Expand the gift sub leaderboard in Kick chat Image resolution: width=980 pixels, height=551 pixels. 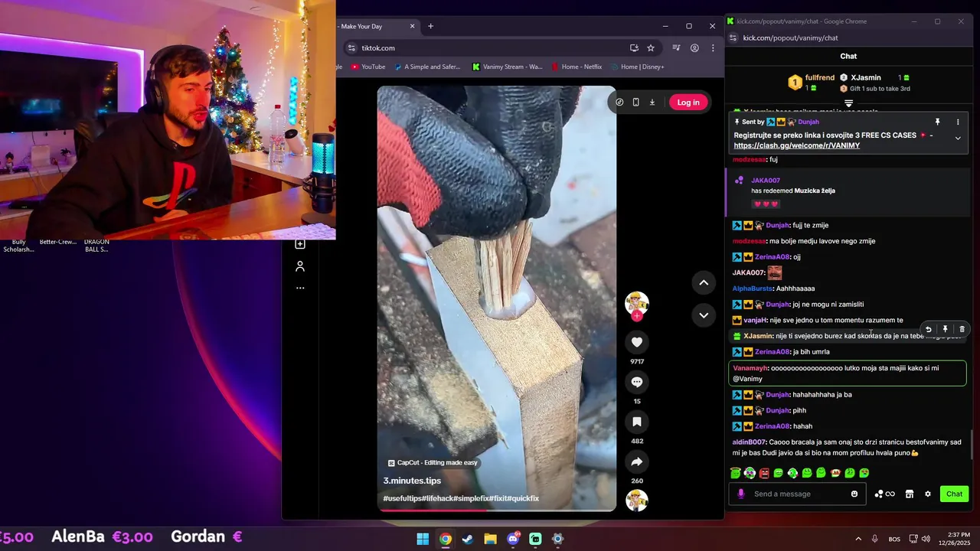pos(848,103)
